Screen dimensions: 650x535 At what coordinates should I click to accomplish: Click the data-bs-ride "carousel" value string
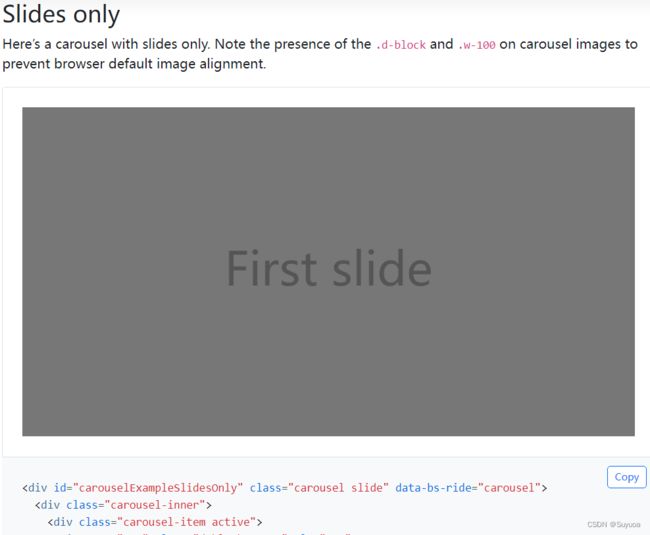point(509,488)
